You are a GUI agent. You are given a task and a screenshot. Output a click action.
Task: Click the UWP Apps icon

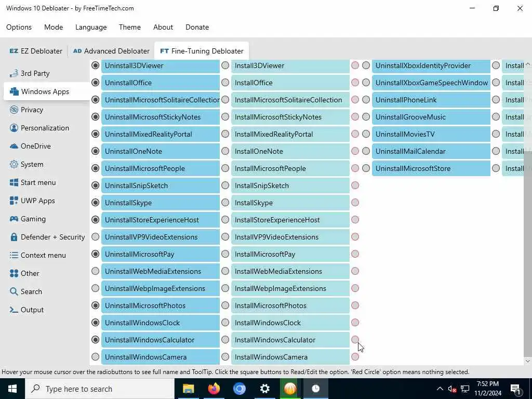tap(14, 201)
